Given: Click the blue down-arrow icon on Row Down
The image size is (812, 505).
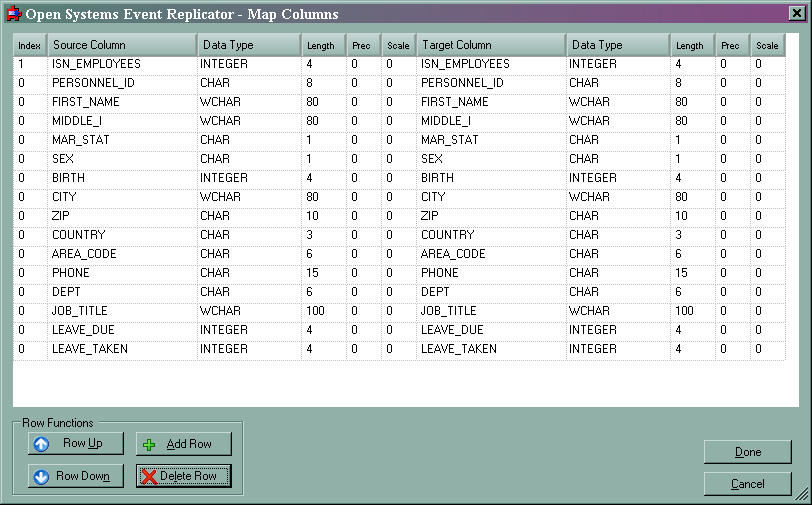Looking at the screenshot, I should pyautogui.click(x=41, y=477).
